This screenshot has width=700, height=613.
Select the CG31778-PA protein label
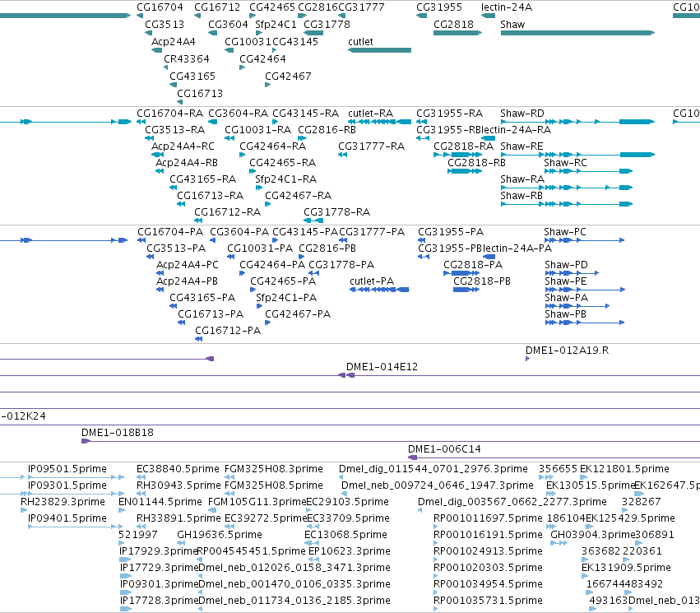[341, 265]
